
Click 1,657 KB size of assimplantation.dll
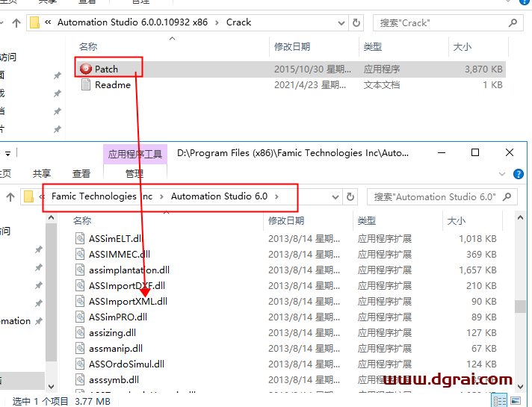(x=477, y=270)
